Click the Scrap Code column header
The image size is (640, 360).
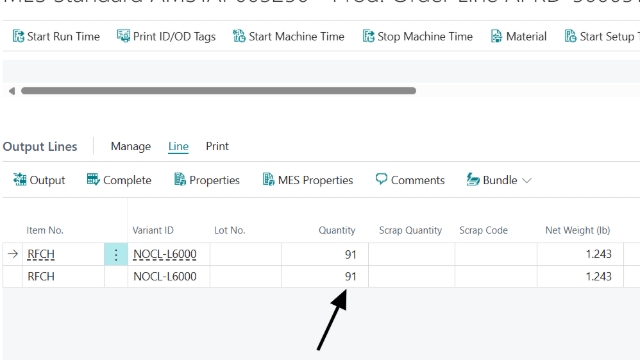pos(483,230)
